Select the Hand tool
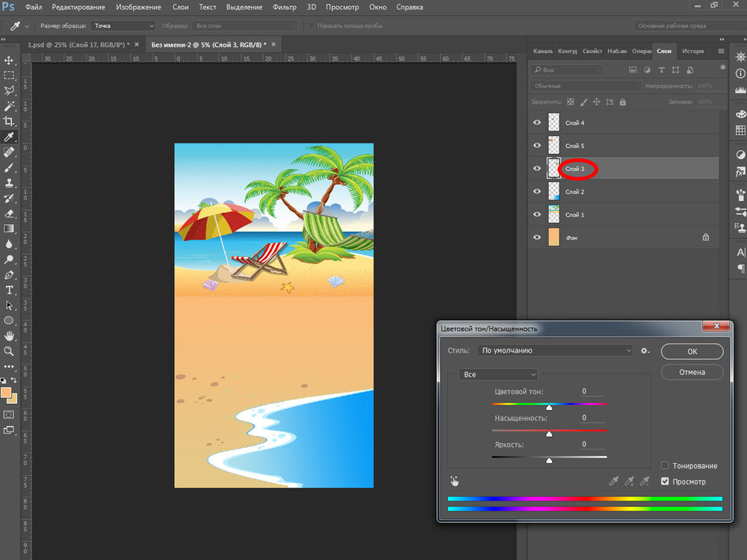This screenshot has height=560, width=747. pyautogui.click(x=9, y=335)
